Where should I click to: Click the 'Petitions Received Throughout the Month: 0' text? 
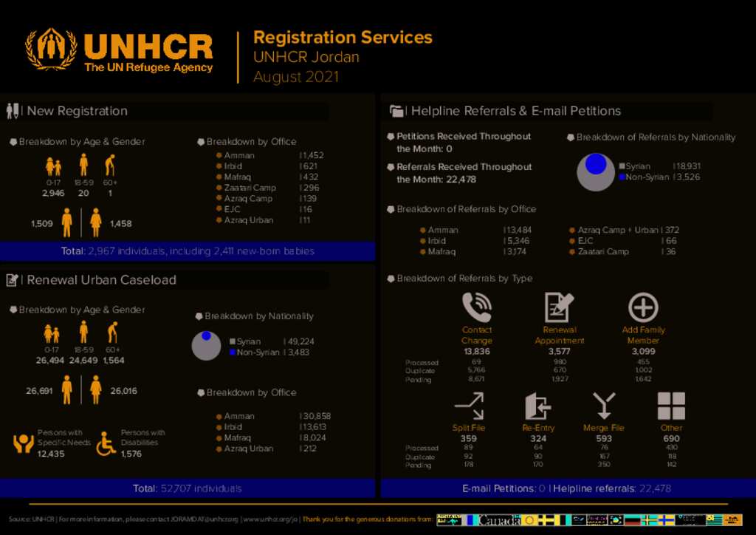point(464,143)
